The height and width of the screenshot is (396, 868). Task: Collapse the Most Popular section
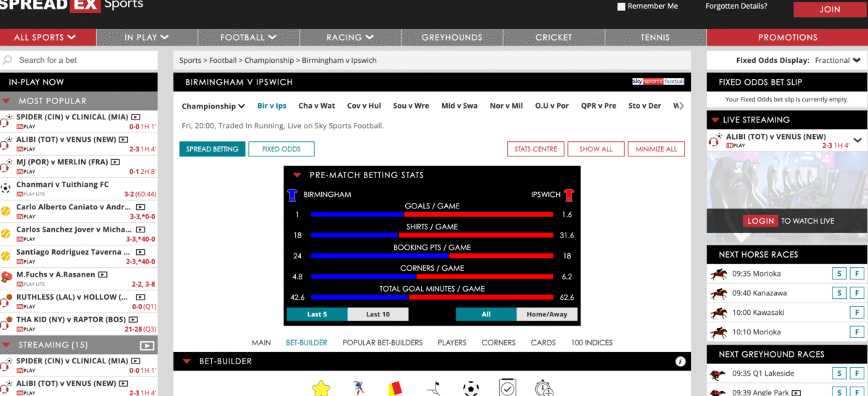(7, 101)
